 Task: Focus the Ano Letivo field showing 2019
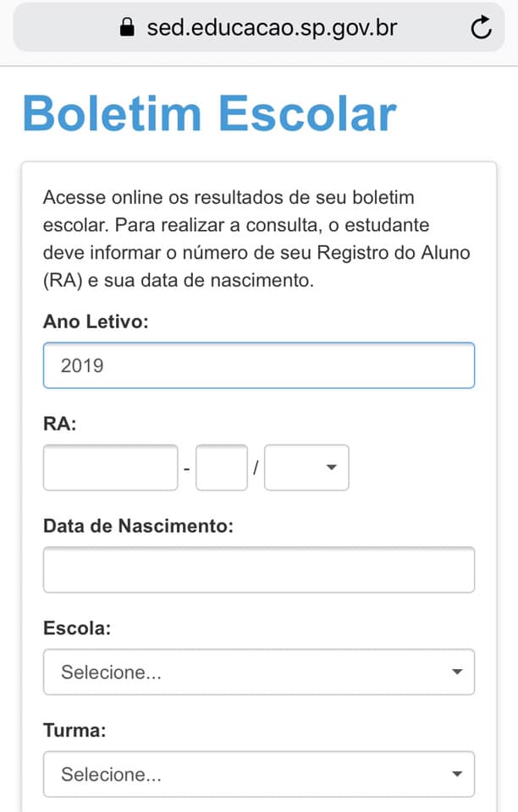(259, 365)
